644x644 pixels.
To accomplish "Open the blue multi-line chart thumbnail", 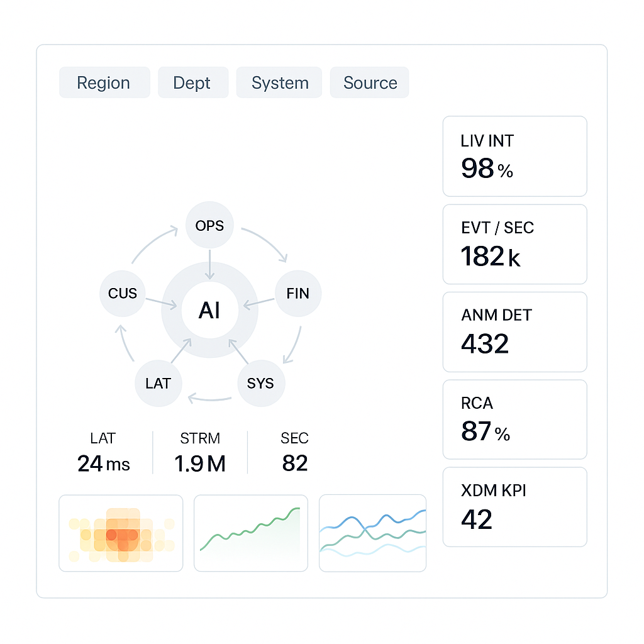I will coord(372,533).
